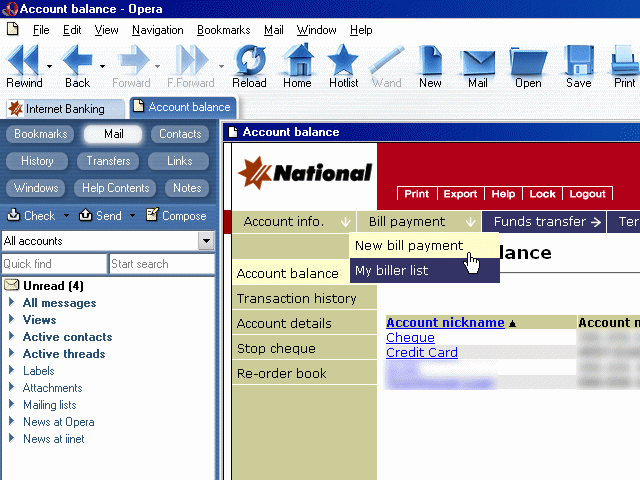Image resolution: width=640 pixels, height=480 pixels.
Task: Send queued mail
Action: [100, 215]
